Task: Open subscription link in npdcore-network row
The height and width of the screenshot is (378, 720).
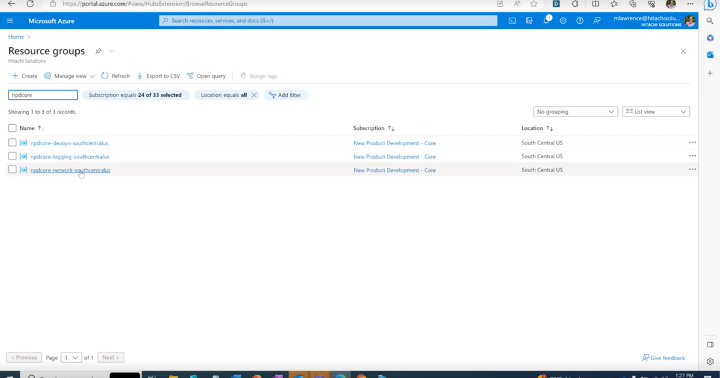Action: point(394,170)
